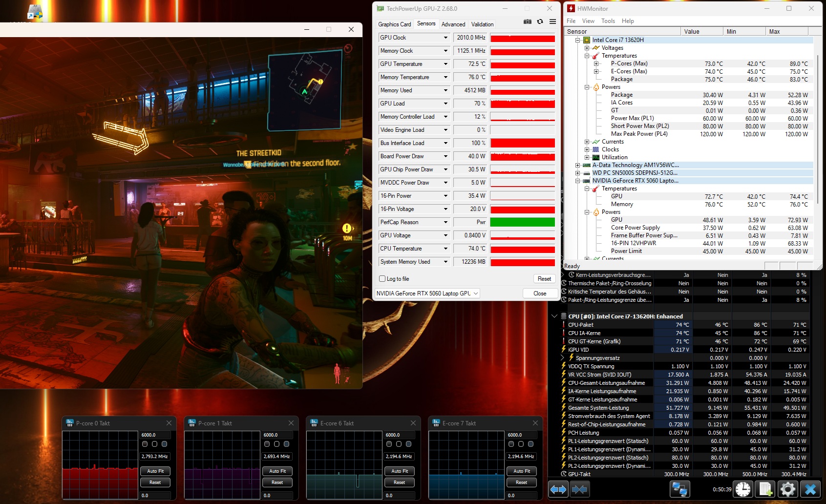826x504 pixels.
Task: Open the GPU Temperature sensor dropdown
Action: (x=445, y=64)
